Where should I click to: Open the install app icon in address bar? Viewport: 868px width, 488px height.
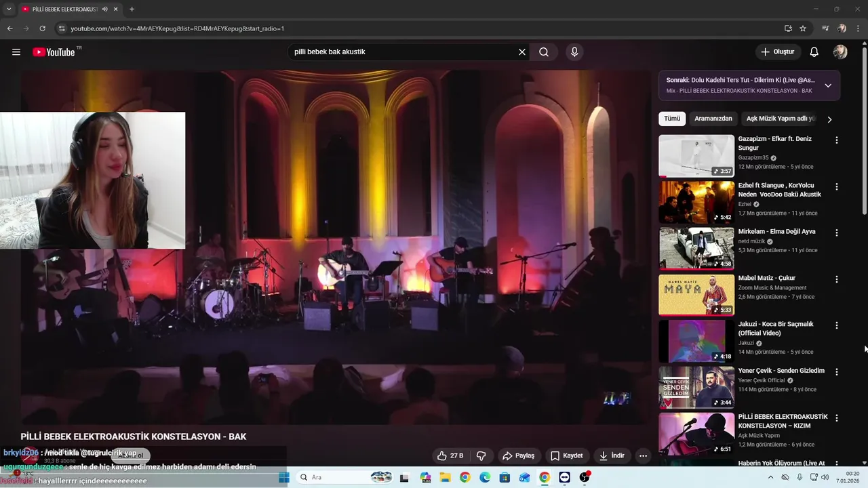click(788, 28)
